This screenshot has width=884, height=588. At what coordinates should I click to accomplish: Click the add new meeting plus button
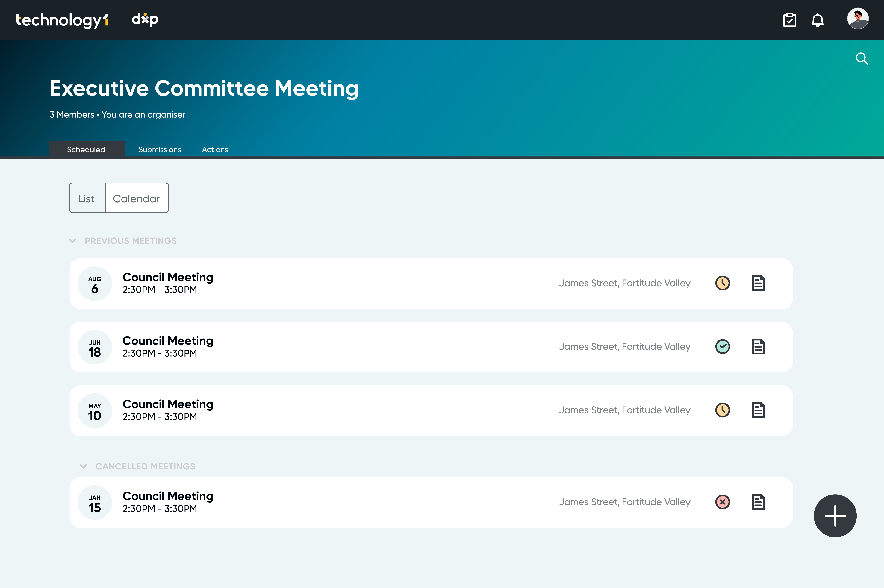pyautogui.click(x=835, y=516)
